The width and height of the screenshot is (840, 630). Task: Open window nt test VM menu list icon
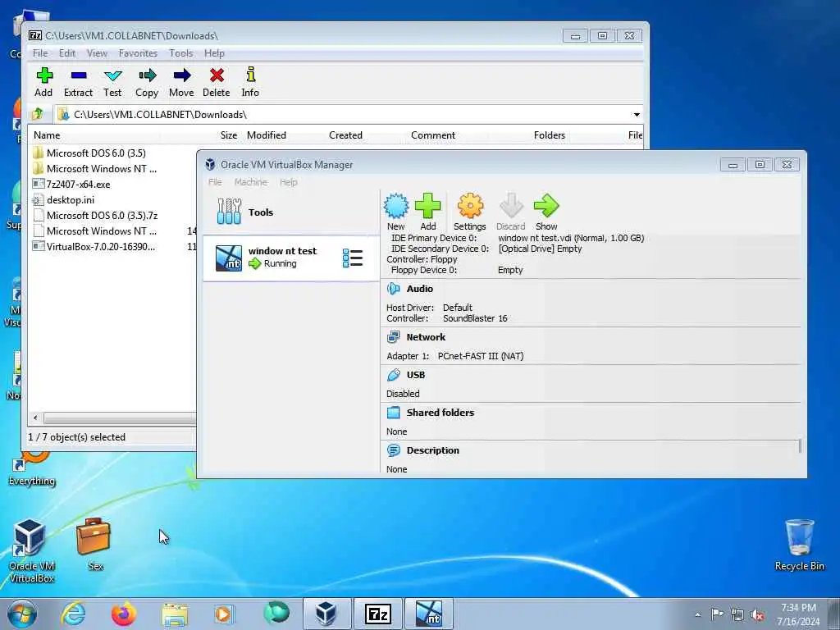tap(353, 258)
